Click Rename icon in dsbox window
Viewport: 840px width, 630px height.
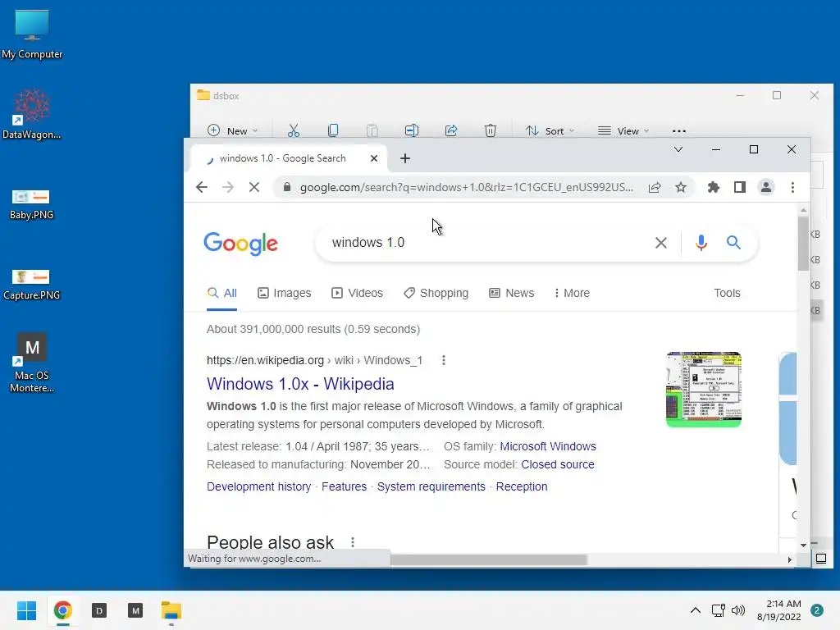(x=412, y=130)
